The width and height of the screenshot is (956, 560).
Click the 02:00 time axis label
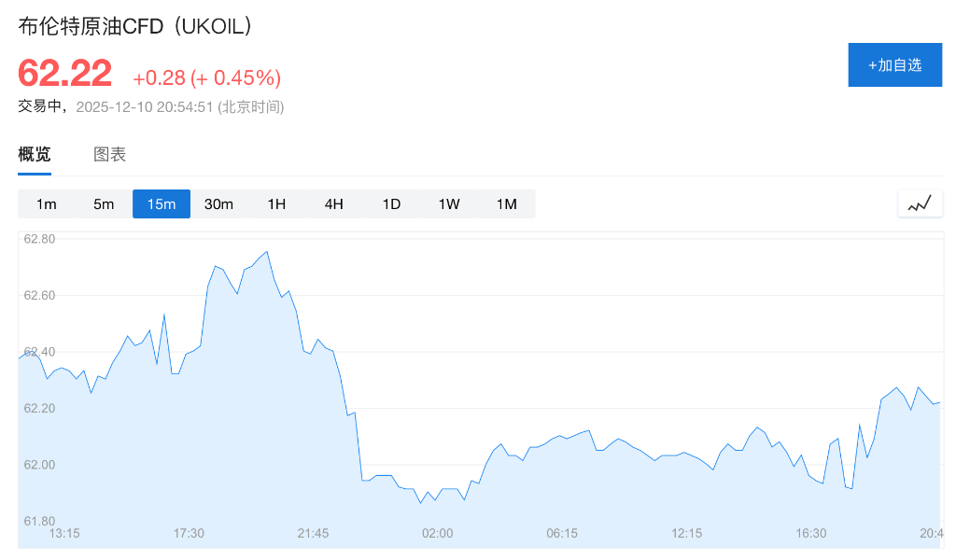click(437, 533)
